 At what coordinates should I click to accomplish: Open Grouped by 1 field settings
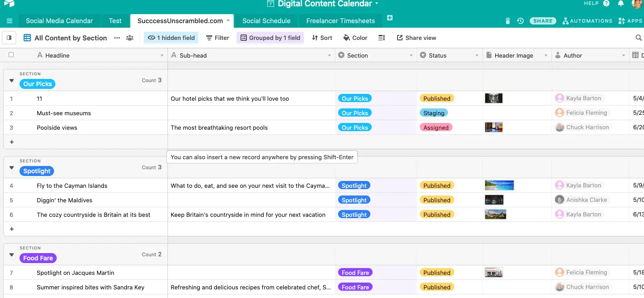(x=270, y=38)
